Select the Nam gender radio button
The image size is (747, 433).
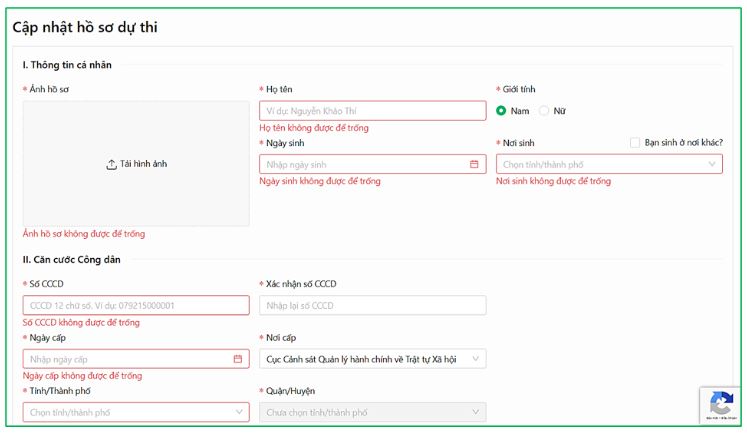(501, 111)
